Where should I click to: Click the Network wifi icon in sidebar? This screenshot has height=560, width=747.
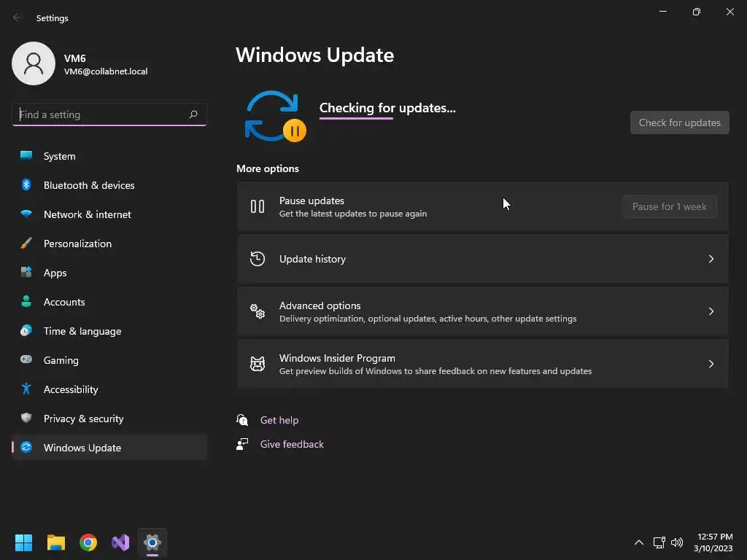tap(26, 214)
